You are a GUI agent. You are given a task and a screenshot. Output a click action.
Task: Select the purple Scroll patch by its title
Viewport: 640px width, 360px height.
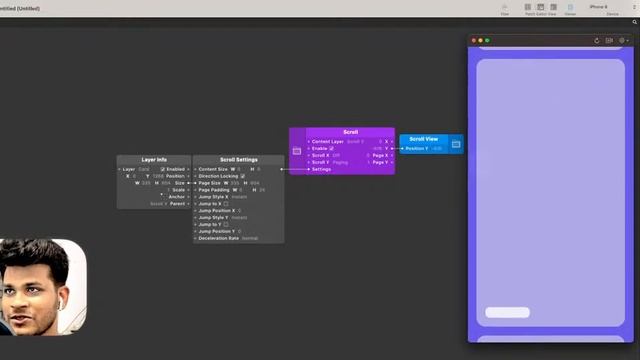(351, 132)
